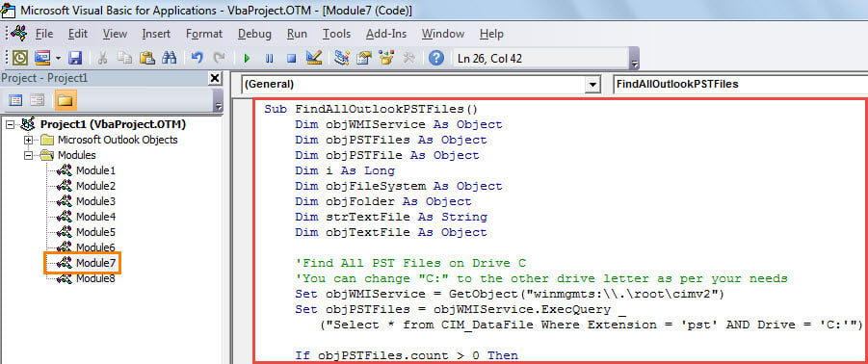Click the Paste clipboard icon
Image resolution: width=868 pixels, height=364 pixels.
coord(146,58)
